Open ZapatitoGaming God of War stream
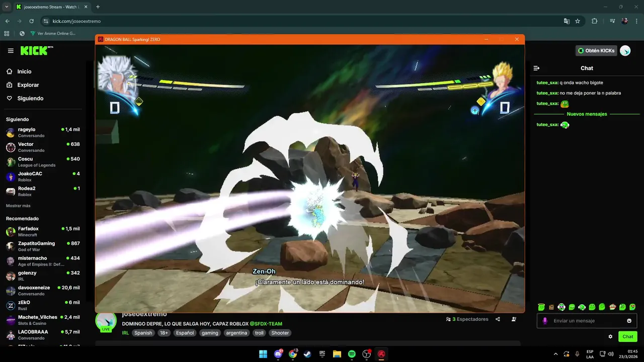Viewport: 644px width, 362px height. click(x=43, y=246)
